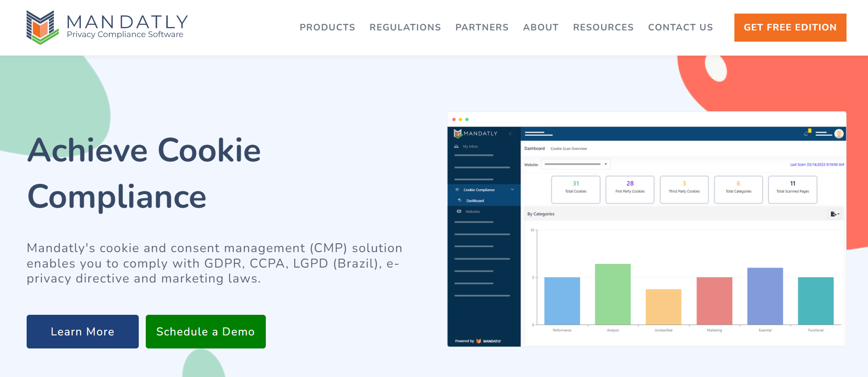868x377 pixels.
Task: Collapse the Cookie Compliance section chevron
Action: pyautogui.click(x=512, y=189)
